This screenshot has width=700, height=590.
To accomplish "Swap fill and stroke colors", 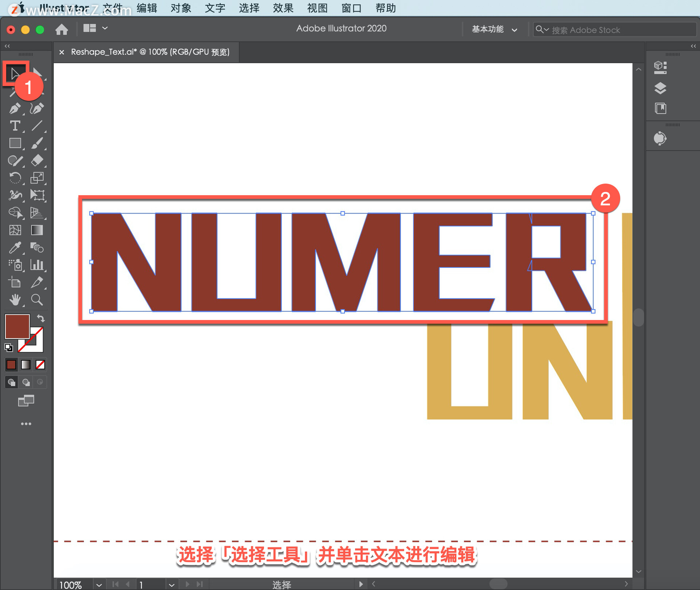I will (x=41, y=318).
